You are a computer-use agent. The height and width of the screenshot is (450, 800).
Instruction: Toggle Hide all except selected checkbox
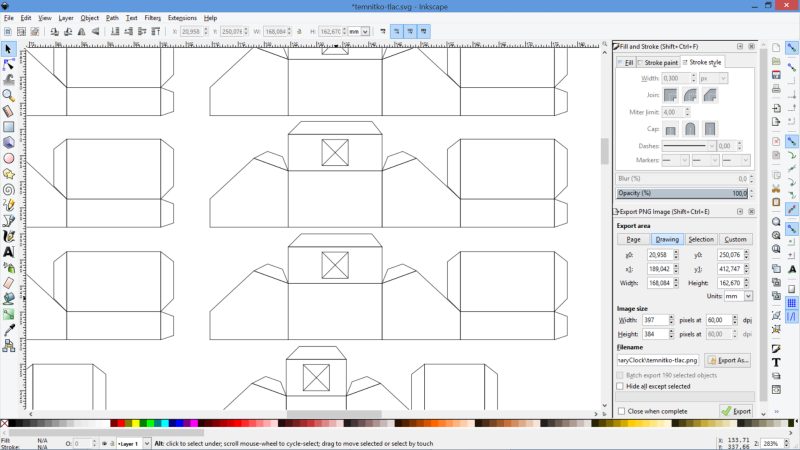pyautogui.click(x=620, y=386)
